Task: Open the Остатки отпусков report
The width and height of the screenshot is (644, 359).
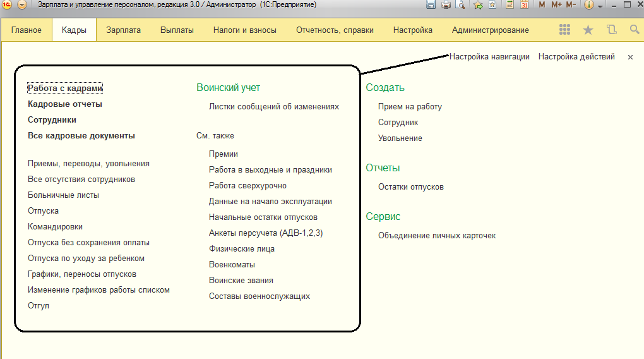Action: (410, 187)
